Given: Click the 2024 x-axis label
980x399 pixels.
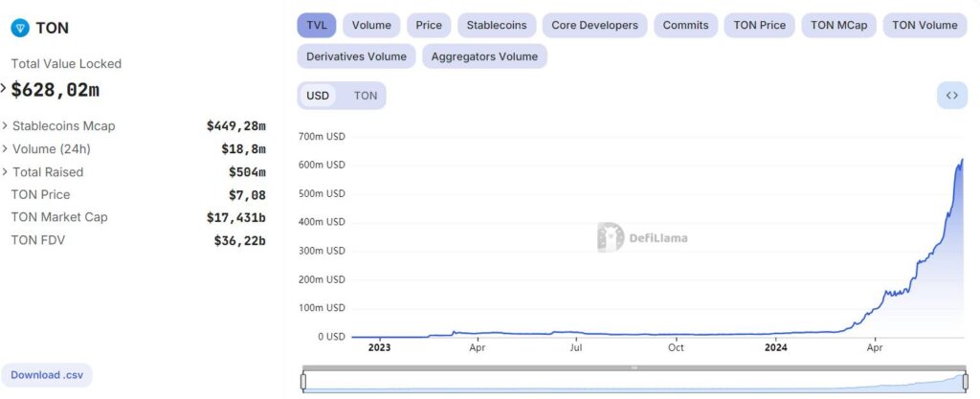Looking at the screenshot, I should point(776,347).
